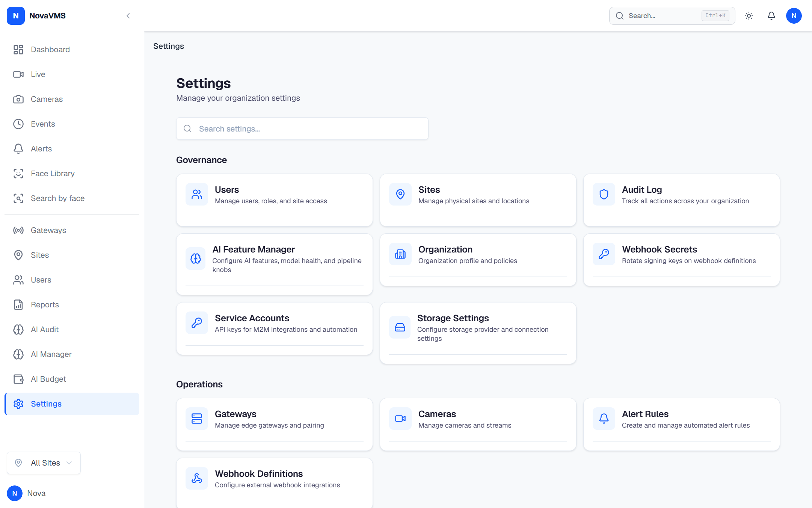Open Events in the sidebar
The image size is (812, 508).
(x=72, y=124)
